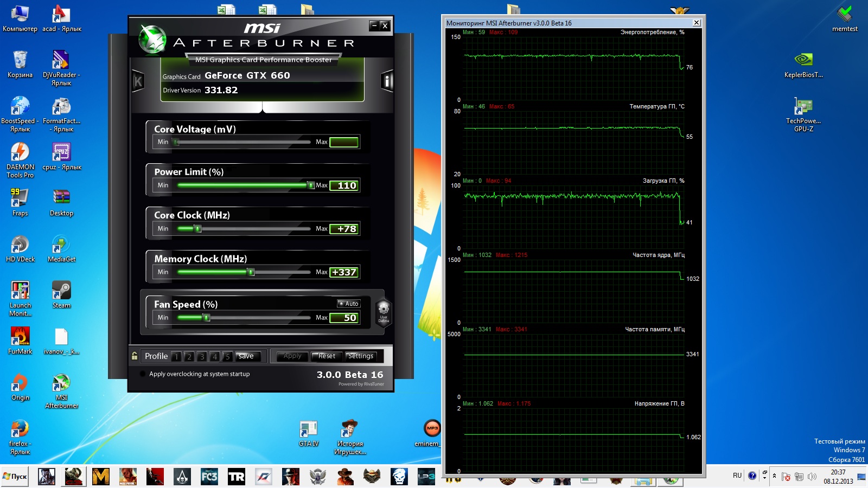Open Afterburner Settings

(x=360, y=356)
